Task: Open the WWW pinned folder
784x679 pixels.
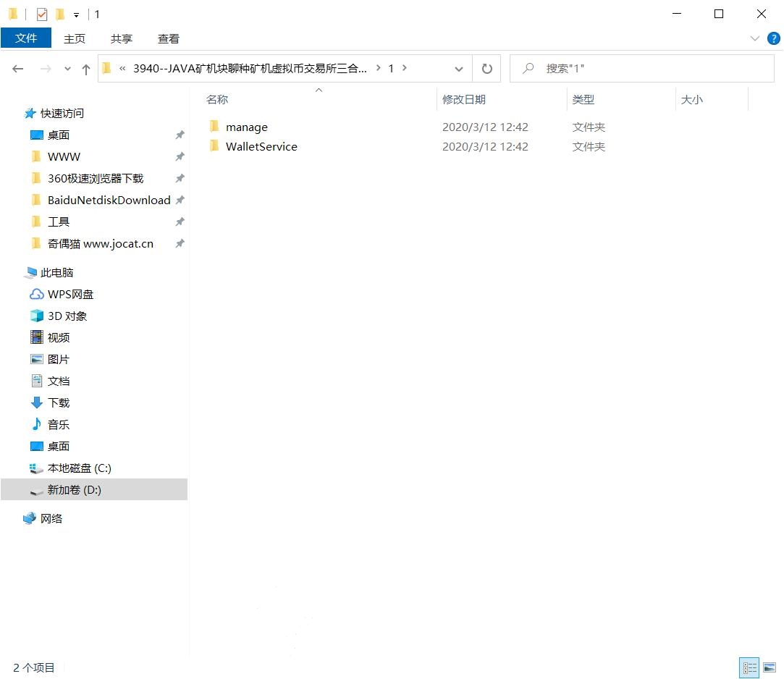Action: click(64, 157)
